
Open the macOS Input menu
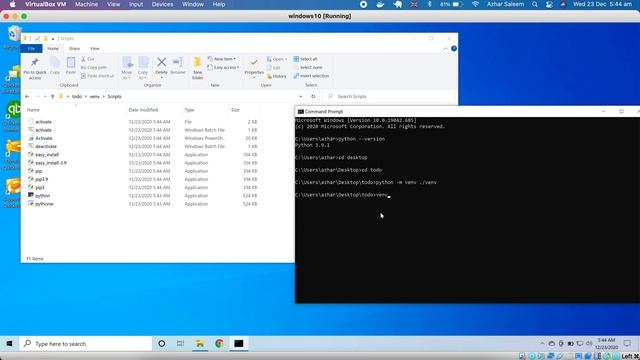tap(136, 4)
